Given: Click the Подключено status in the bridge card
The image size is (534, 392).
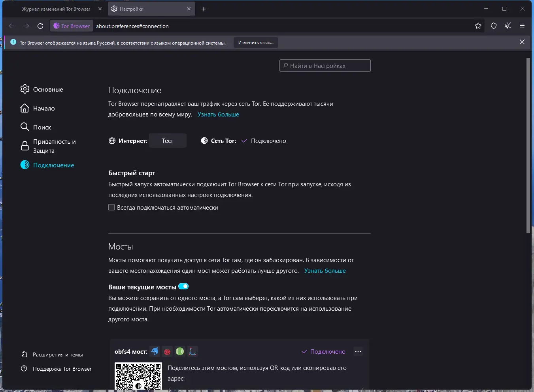Looking at the screenshot, I should pyautogui.click(x=323, y=351).
